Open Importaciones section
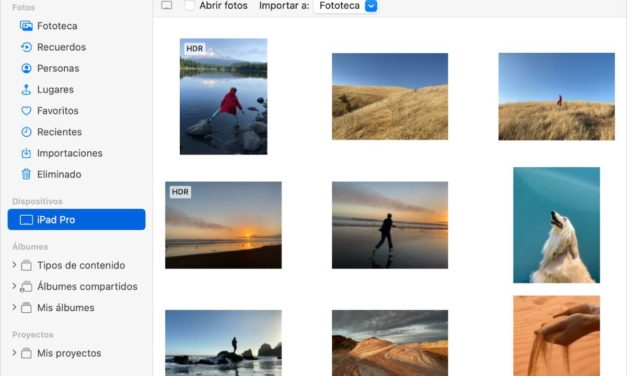627x376 pixels. pos(76,153)
